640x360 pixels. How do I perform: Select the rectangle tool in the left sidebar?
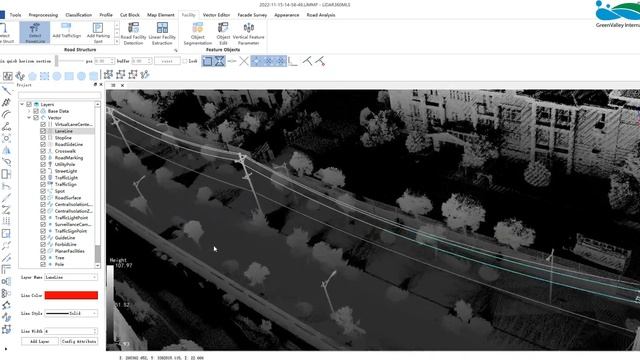6,233
